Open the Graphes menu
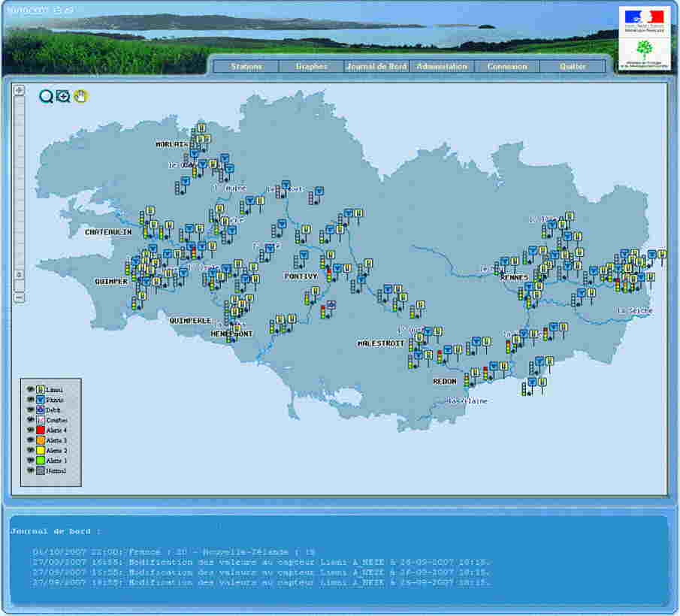This screenshot has height=616, width=680. (x=313, y=66)
